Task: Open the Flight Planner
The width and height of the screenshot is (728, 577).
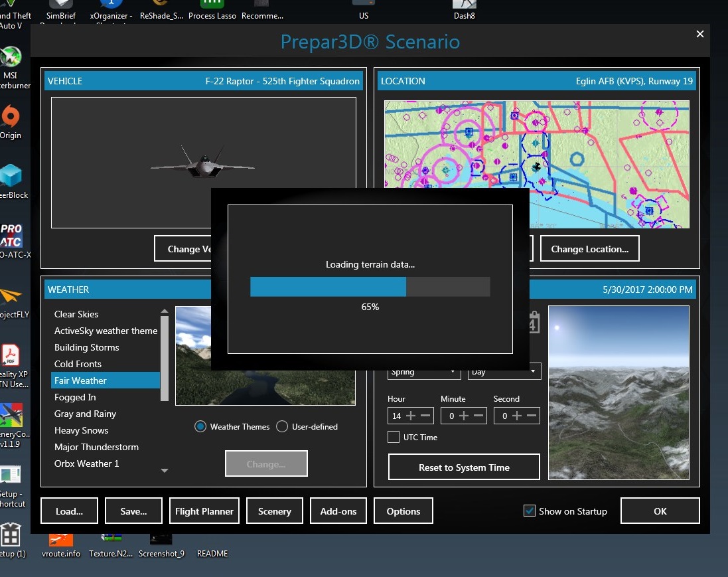Action: point(204,511)
